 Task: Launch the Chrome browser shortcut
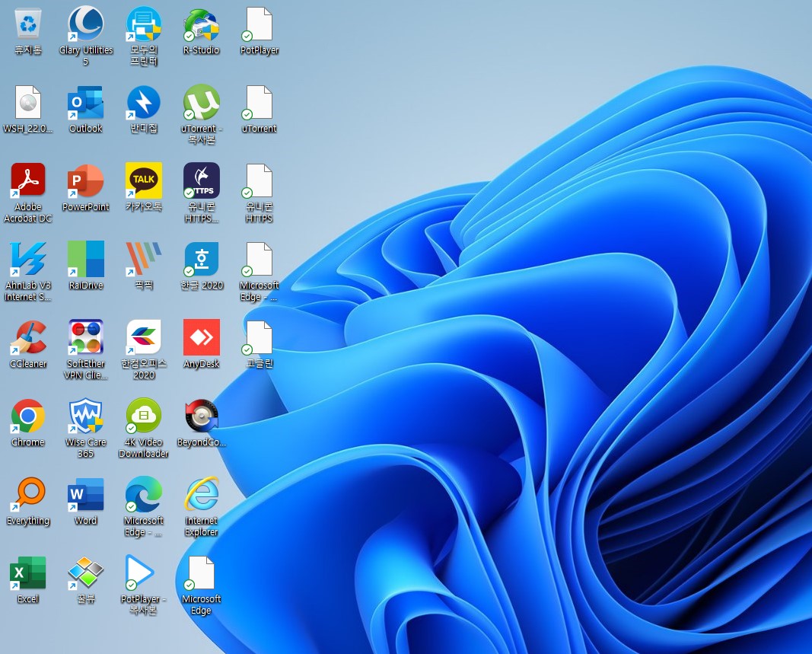[28, 416]
